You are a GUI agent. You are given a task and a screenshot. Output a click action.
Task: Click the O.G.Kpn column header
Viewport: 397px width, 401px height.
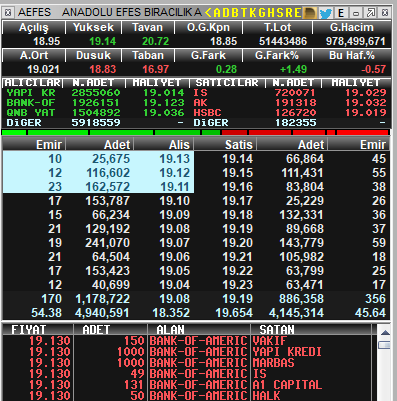coord(208,28)
